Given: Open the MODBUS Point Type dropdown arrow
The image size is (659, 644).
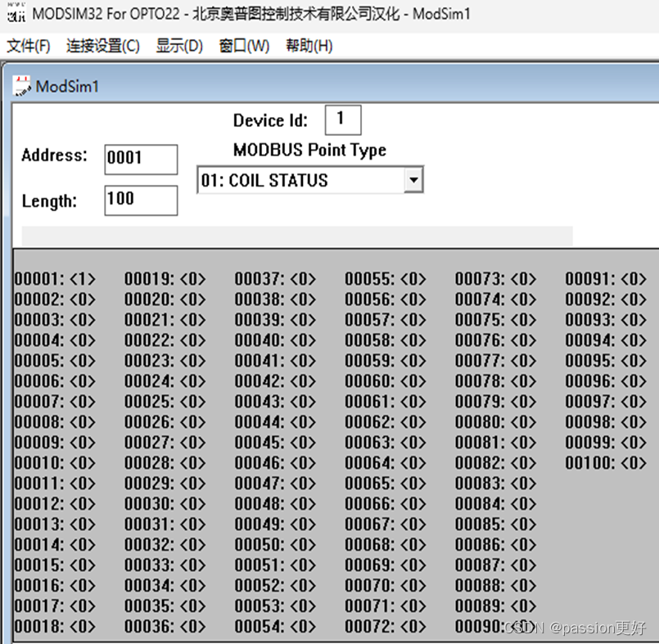Looking at the screenshot, I should coord(413,180).
